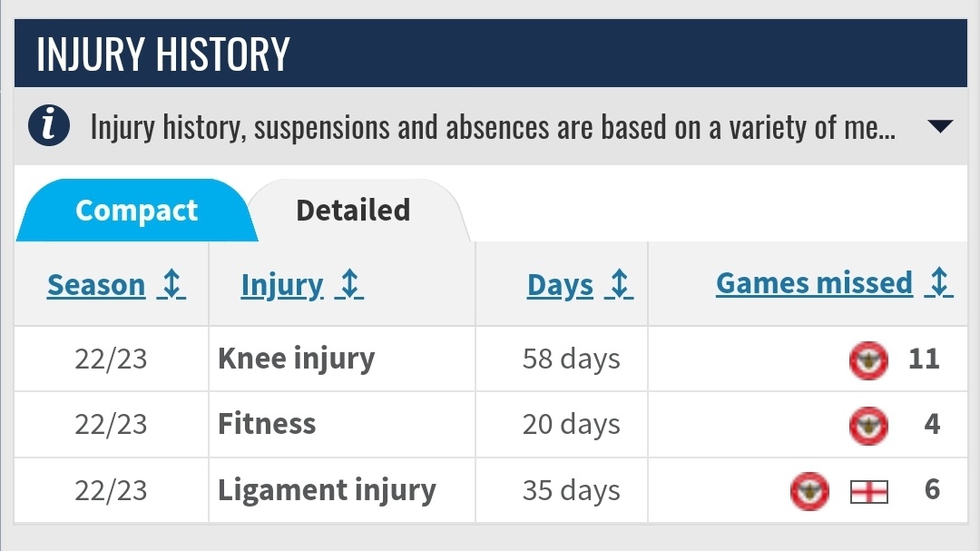
Task: Sort table by Season column
Action: pos(96,285)
